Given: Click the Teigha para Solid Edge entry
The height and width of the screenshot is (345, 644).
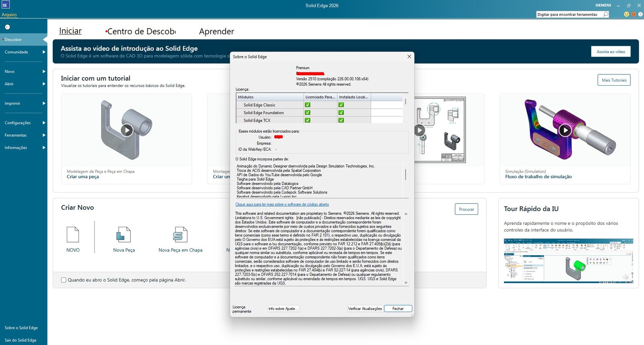Looking at the screenshot, I should [255, 179].
